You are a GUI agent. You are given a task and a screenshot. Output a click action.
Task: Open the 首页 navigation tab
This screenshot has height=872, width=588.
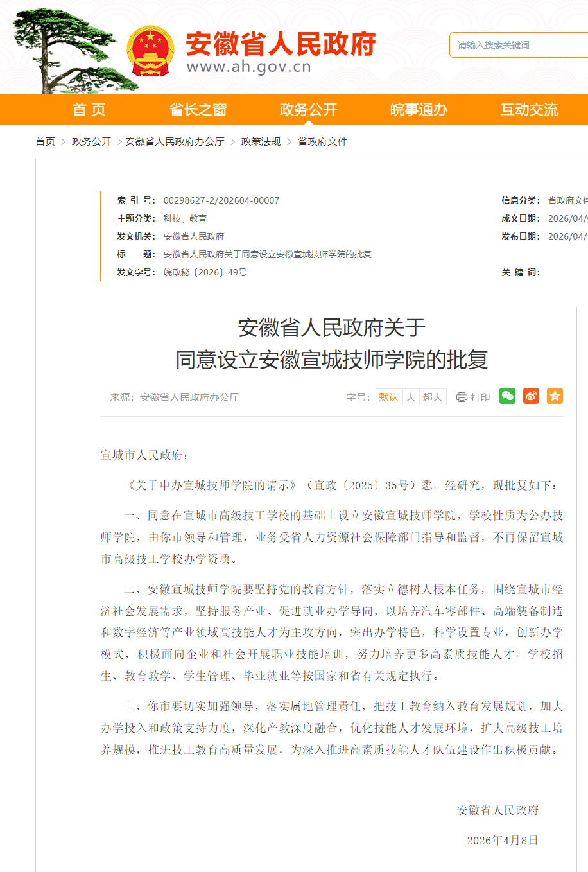(89, 110)
